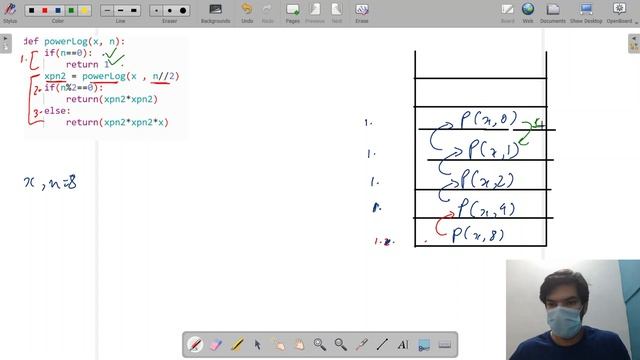Toggle the Stylus palette button
The width and height of the screenshot is (640, 360).
pyautogui.click(x=10, y=13)
